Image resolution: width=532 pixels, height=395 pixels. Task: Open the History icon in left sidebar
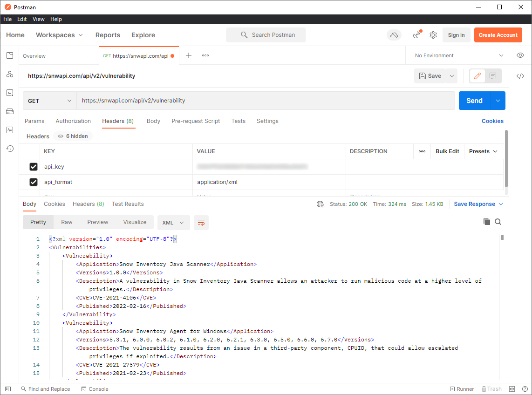pyautogui.click(x=10, y=149)
